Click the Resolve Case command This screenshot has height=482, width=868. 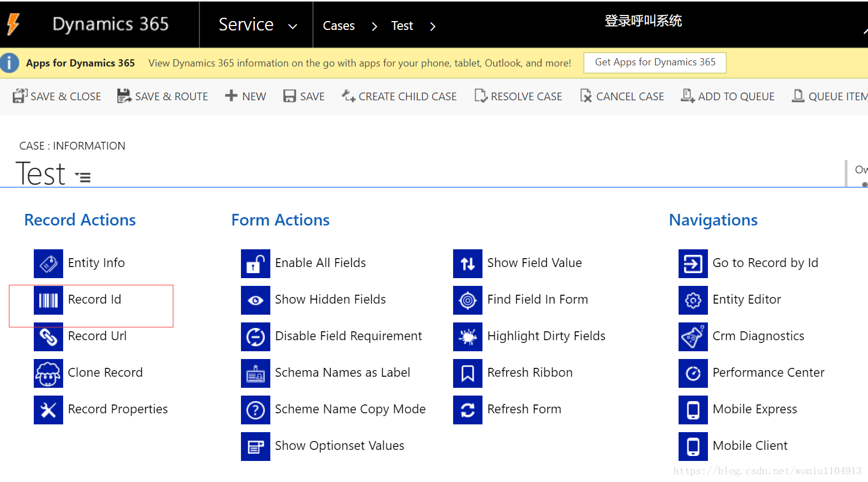[518, 96]
